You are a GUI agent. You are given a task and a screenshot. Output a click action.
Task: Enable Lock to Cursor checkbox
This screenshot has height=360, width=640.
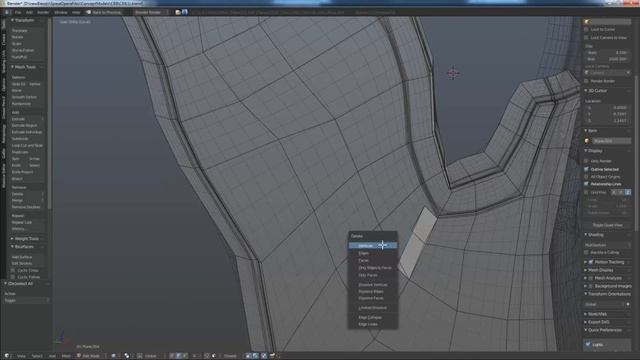point(587,29)
